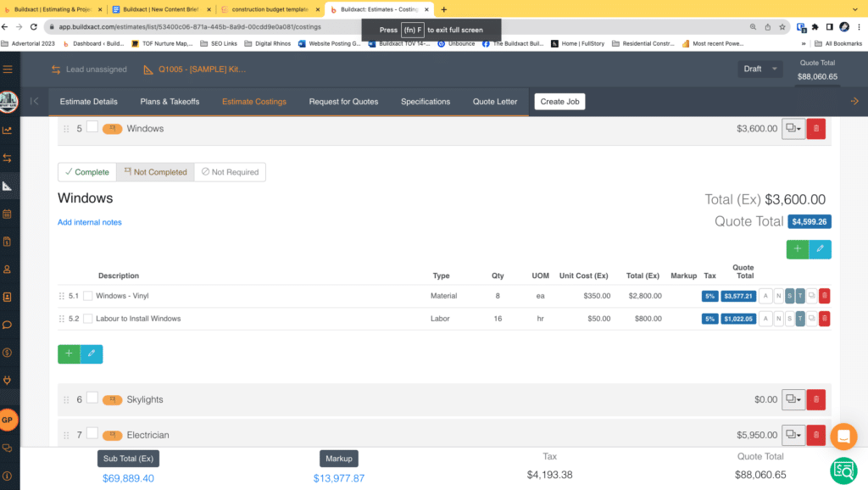Viewport: 868px width, 490px height.
Task: Open the orange chat support bubble
Action: 843,437
